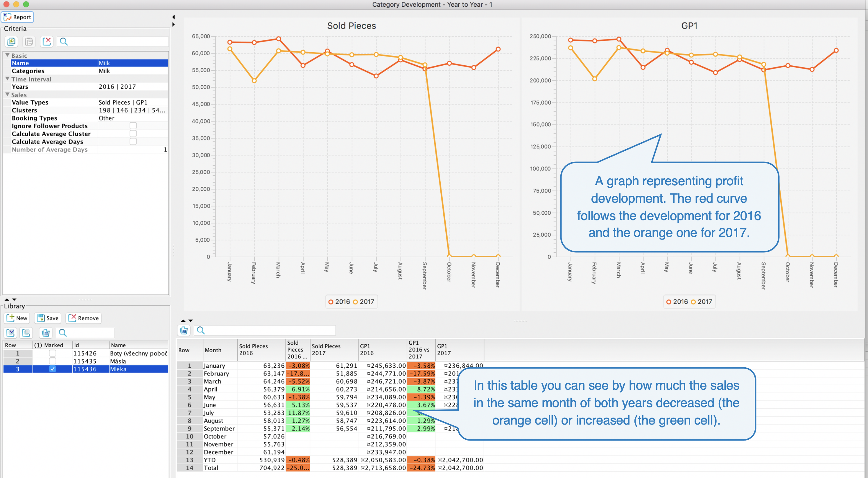The height and width of the screenshot is (478, 868).
Task: Click the Criteria search input field
Action: pyautogui.click(x=118, y=42)
